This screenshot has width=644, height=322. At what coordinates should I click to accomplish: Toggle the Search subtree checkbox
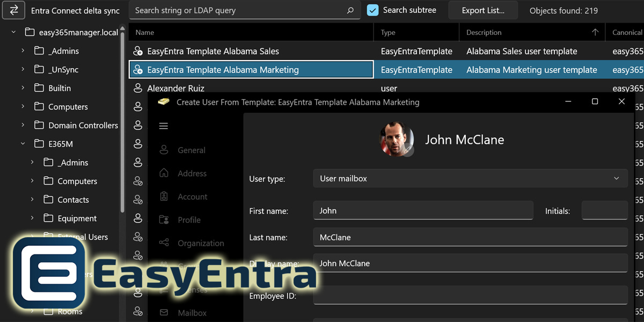coord(372,10)
